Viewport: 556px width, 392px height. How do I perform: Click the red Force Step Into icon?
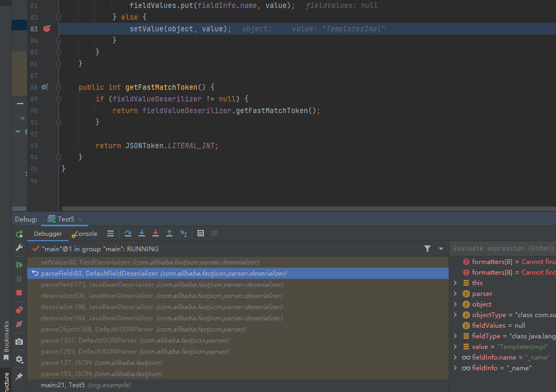pos(155,233)
